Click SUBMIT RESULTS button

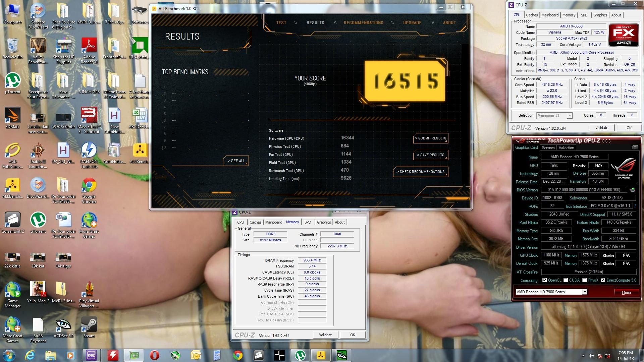[430, 138]
